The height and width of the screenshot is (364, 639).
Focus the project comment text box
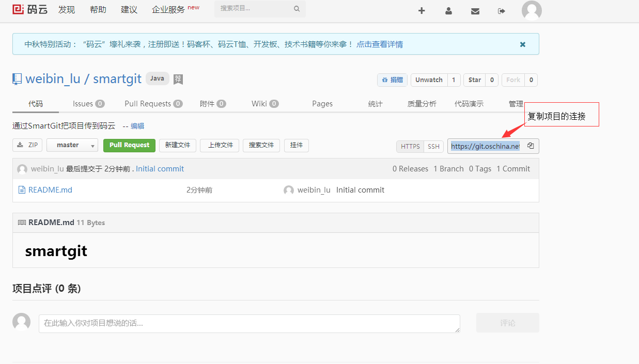250,324
